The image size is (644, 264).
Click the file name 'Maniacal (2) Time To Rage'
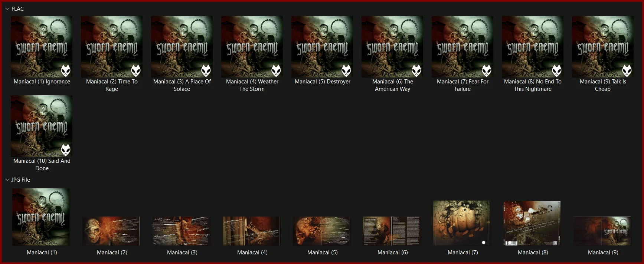point(112,85)
